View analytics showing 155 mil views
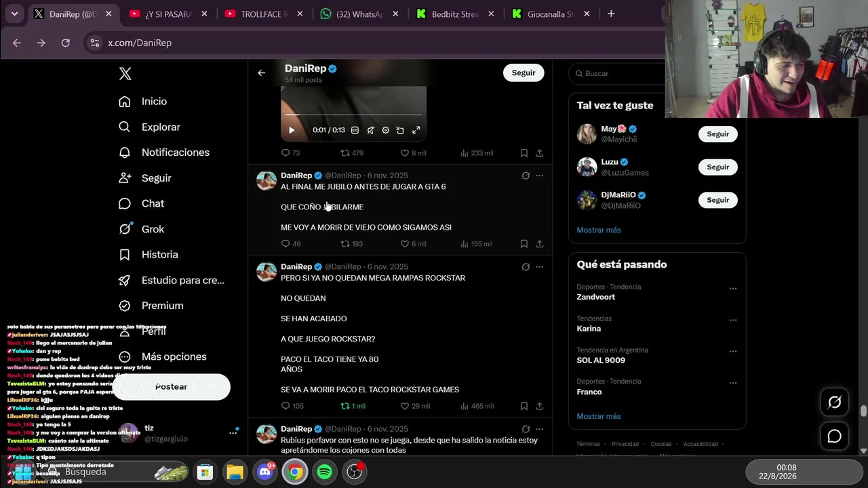 pyautogui.click(x=477, y=244)
